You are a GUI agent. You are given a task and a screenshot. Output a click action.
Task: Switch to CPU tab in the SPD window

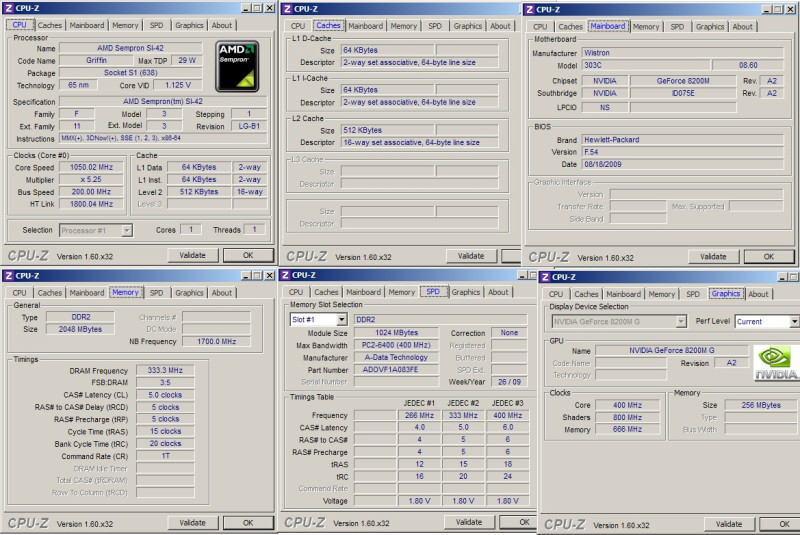pos(296,292)
